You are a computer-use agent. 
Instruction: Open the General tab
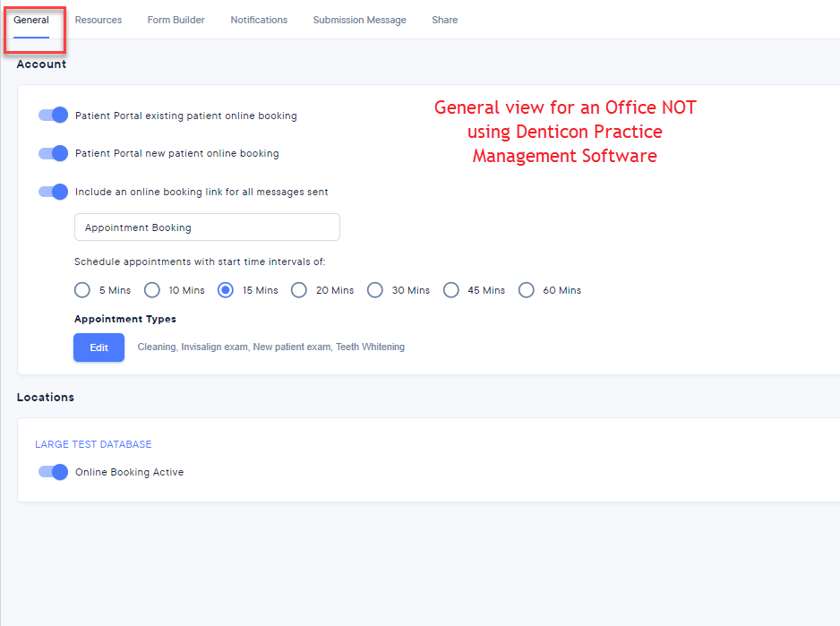pyautogui.click(x=31, y=20)
